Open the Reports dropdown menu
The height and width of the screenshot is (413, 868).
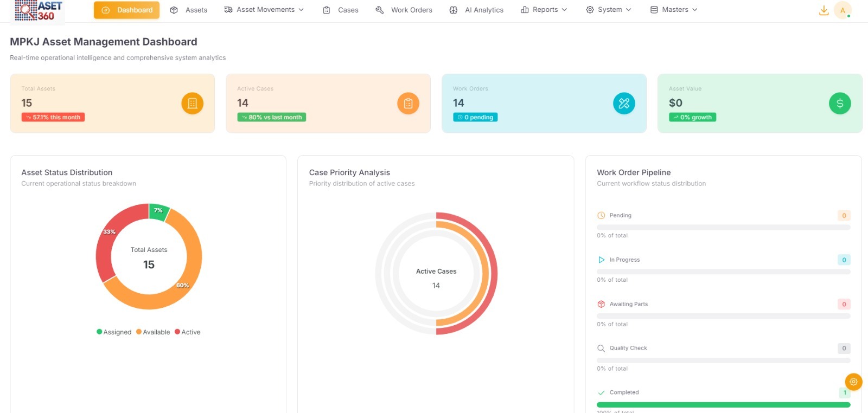tap(544, 10)
